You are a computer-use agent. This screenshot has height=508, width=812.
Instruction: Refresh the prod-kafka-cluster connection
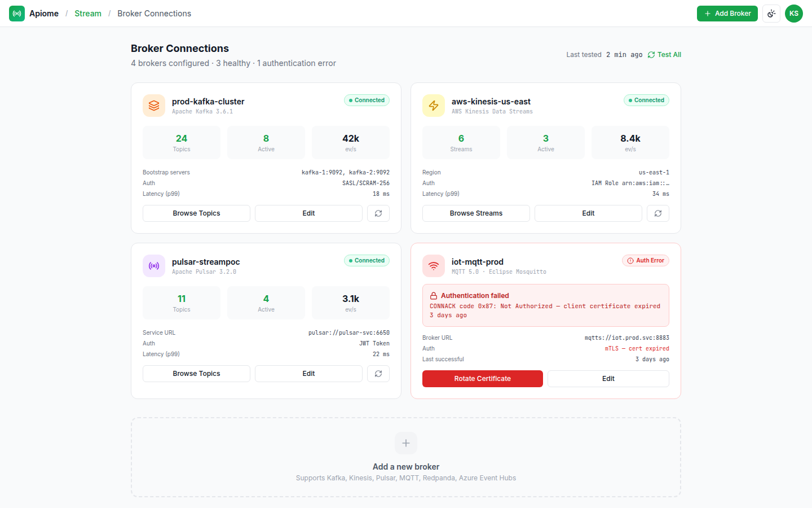(x=378, y=213)
